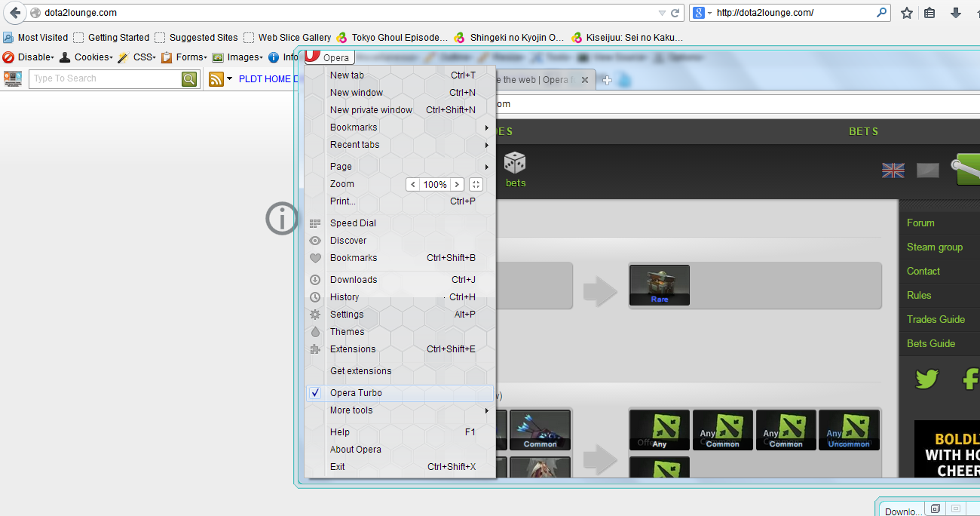This screenshot has width=980, height=516.
Task: Open Shingeki no Kyojin bookmark
Action: pos(510,37)
